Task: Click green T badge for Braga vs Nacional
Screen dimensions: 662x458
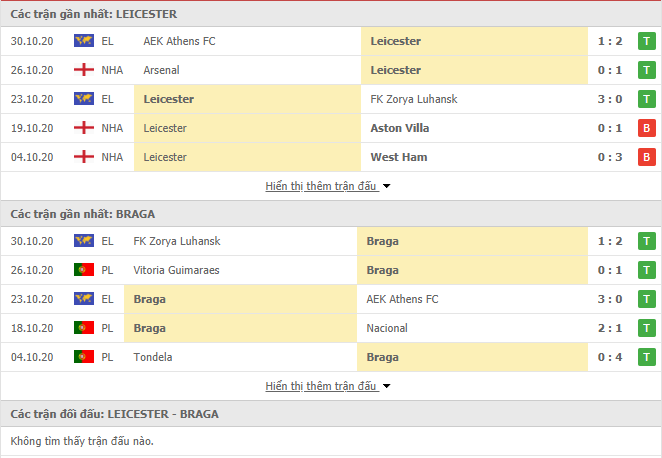Action: click(646, 328)
